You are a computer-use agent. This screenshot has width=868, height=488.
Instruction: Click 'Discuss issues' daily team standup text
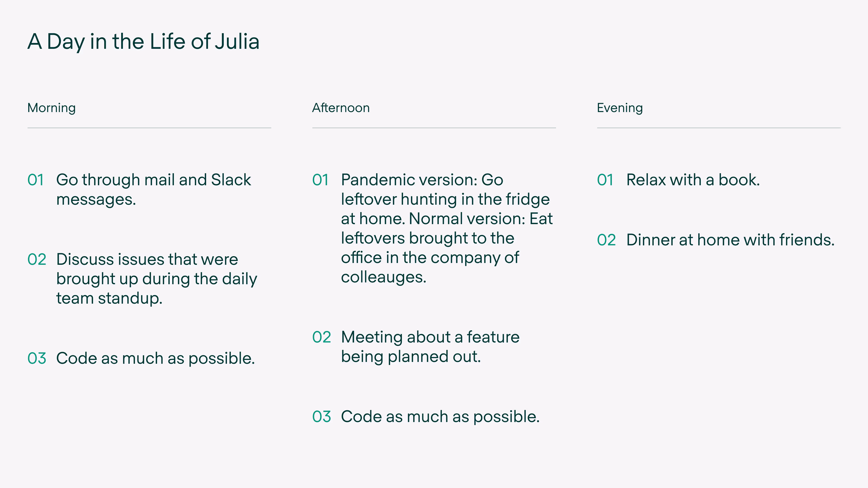coord(156,279)
